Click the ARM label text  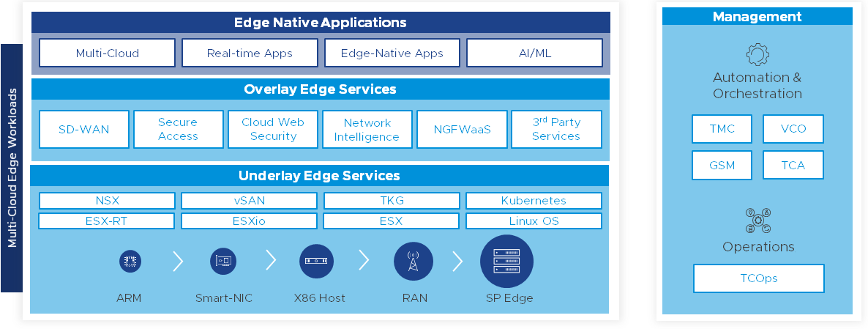point(129,298)
